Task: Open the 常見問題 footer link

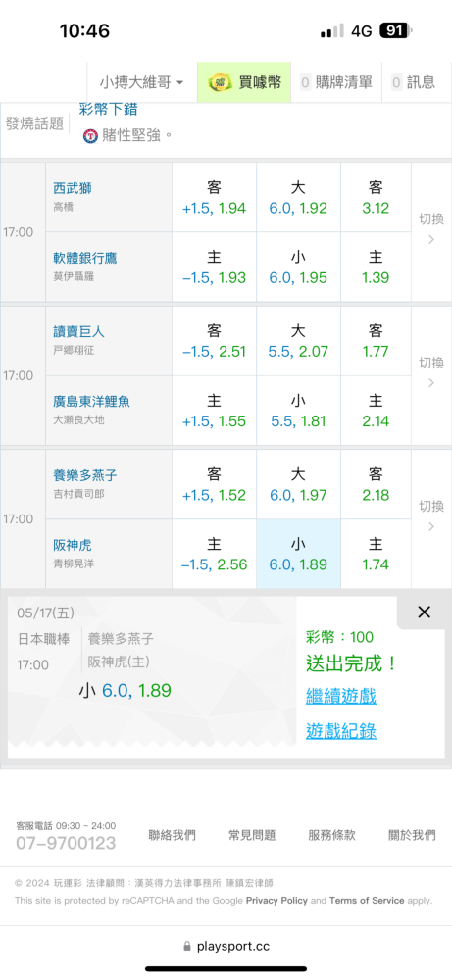Action: (252, 835)
